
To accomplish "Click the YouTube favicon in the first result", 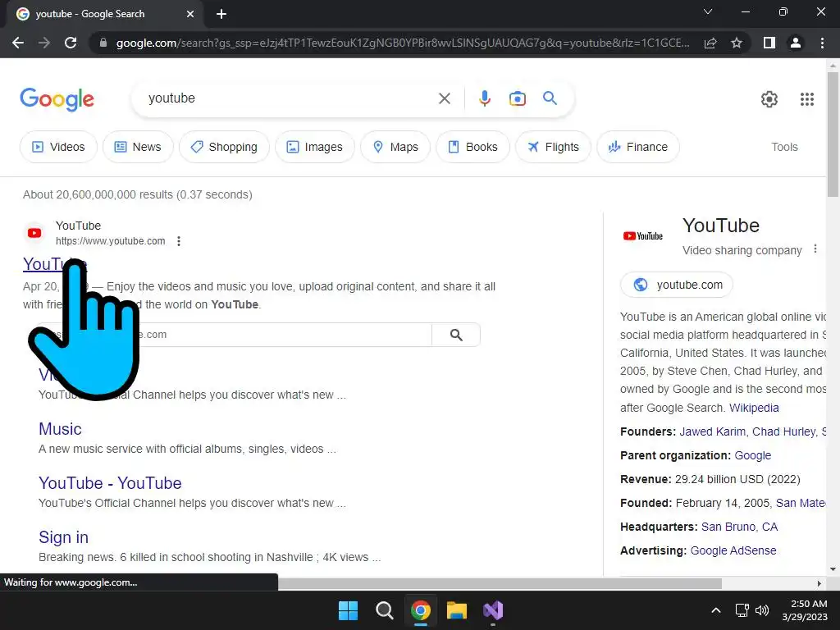I will pos(34,233).
